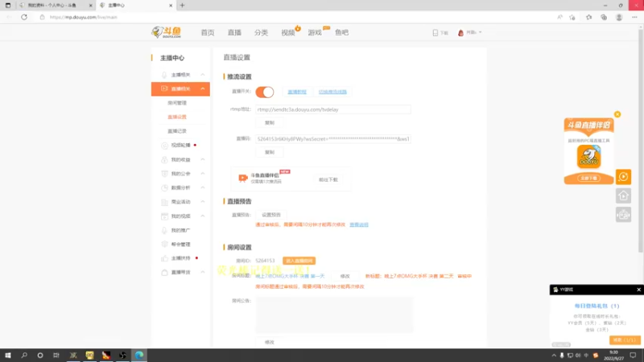
Task: Open the 每日登陆礼包 link in popup
Action: click(x=597, y=306)
